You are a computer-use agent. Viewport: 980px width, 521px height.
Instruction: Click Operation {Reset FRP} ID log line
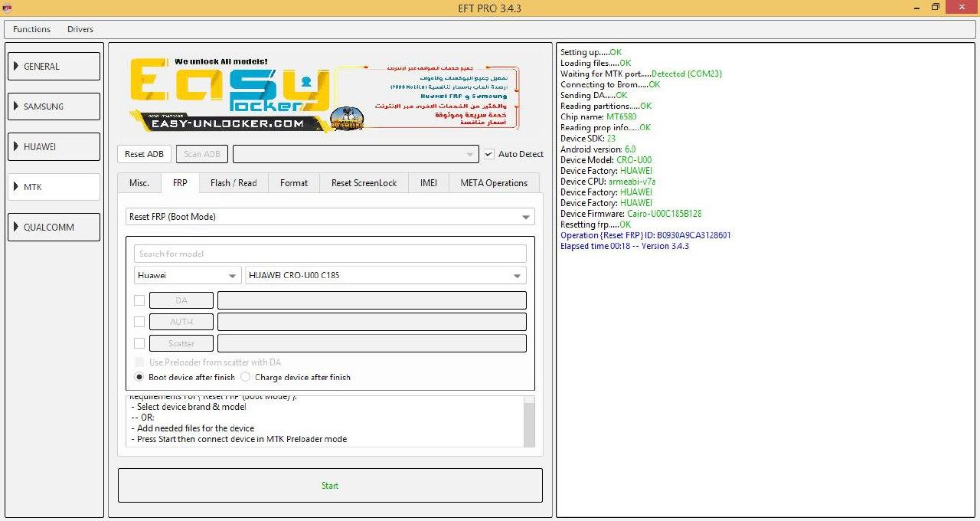(645, 235)
